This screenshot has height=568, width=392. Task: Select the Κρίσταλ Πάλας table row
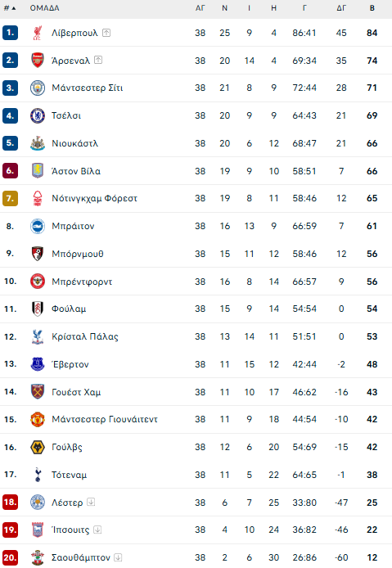196,336
